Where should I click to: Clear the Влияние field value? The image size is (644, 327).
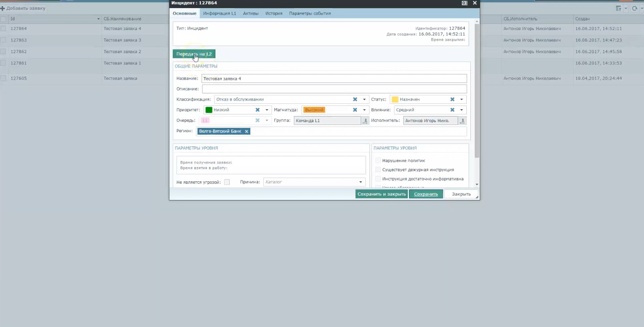(x=452, y=110)
